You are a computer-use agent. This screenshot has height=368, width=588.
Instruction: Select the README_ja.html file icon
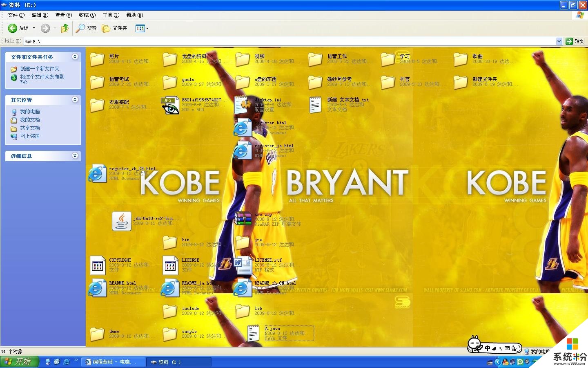[170, 288]
